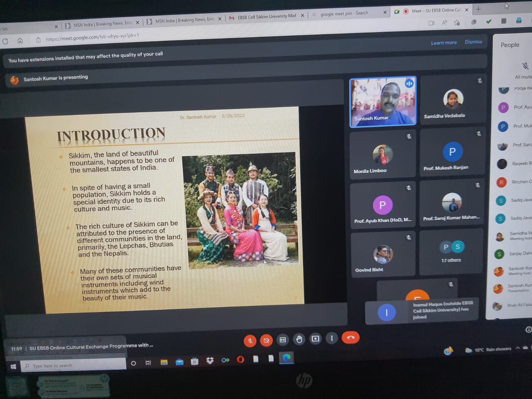Screen dimensions: 532x399
Task: Open the Windows Start menu
Action: [x=13, y=366]
